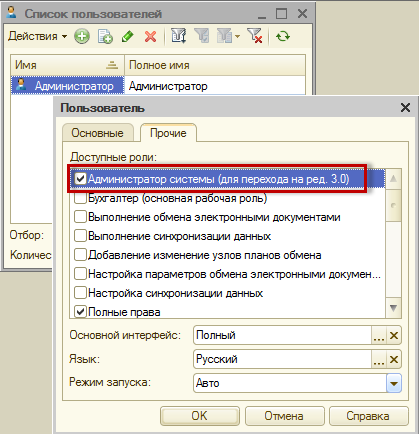Switch to the Основные tab

(98, 133)
